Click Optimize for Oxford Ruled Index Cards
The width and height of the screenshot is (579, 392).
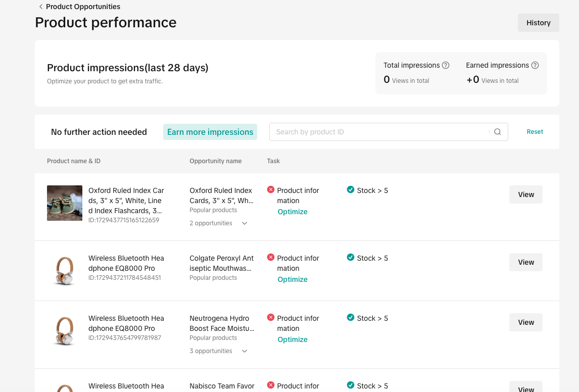[293, 212]
